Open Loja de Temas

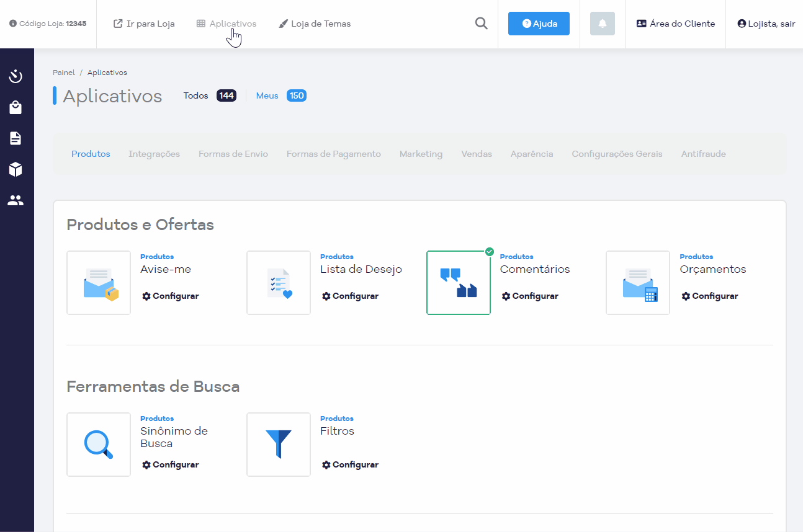click(315, 24)
